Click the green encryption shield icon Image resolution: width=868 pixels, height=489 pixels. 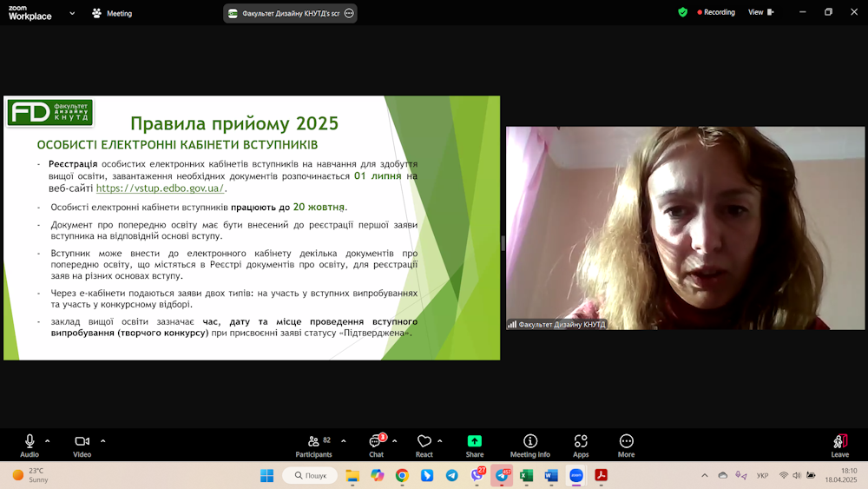point(682,12)
